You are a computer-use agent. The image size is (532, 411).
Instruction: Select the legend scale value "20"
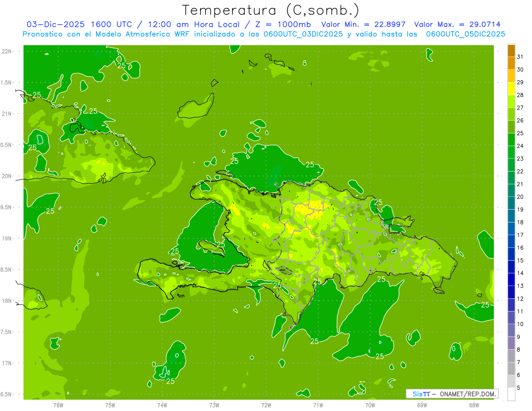(x=520, y=197)
